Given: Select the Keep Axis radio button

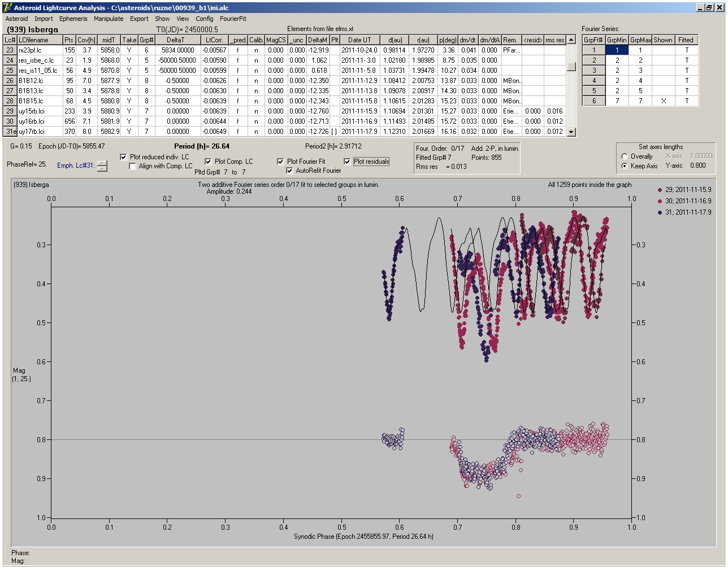Looking at the screenshot, I should click(x=625, y=166).
